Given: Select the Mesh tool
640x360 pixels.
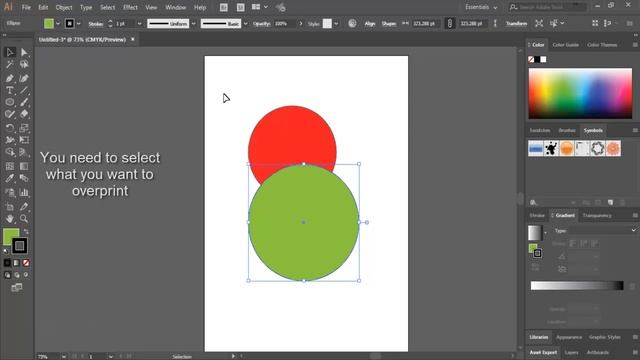Looking at the screenshot, I should pyautogui.click(x=10, y=166).
